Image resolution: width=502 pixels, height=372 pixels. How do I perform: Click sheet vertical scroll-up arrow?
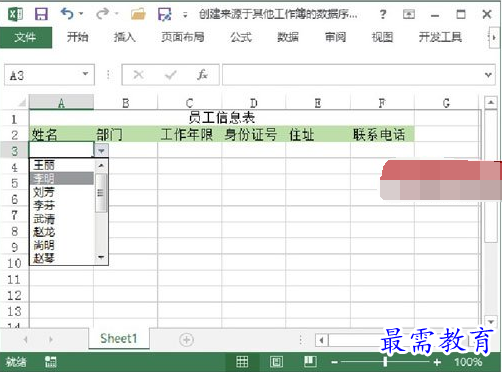coord(491,103)
